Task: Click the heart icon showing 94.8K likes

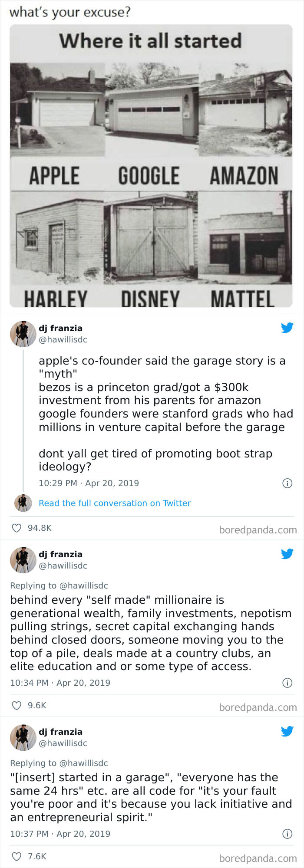Action: pyautogui.click(x=17, y=528)
